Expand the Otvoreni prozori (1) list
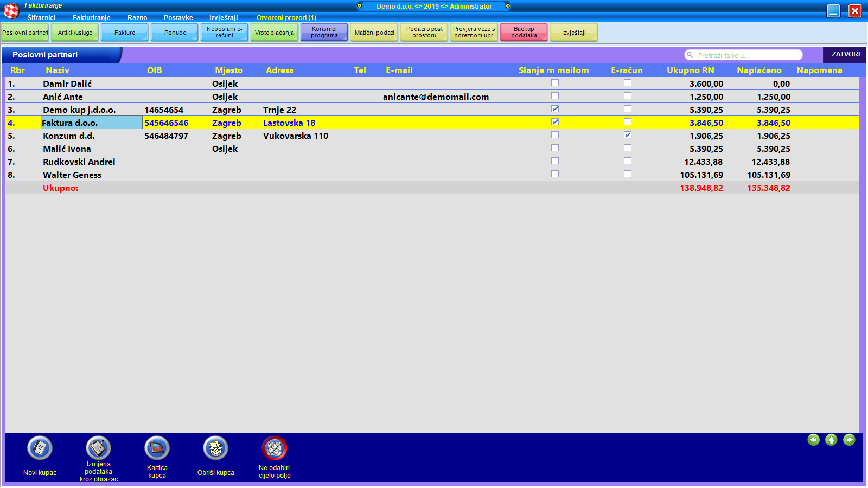This screenshot has height=488, width=868. coord(286,18)
